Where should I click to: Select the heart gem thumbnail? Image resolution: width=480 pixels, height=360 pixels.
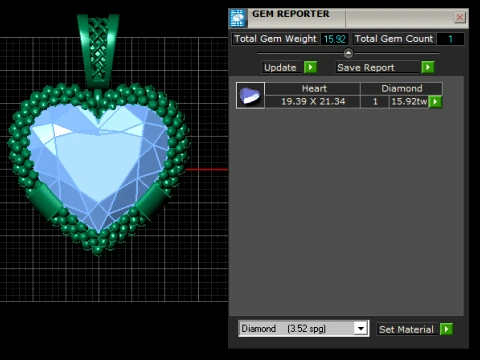pyautogui.click(x=250, y=95)
